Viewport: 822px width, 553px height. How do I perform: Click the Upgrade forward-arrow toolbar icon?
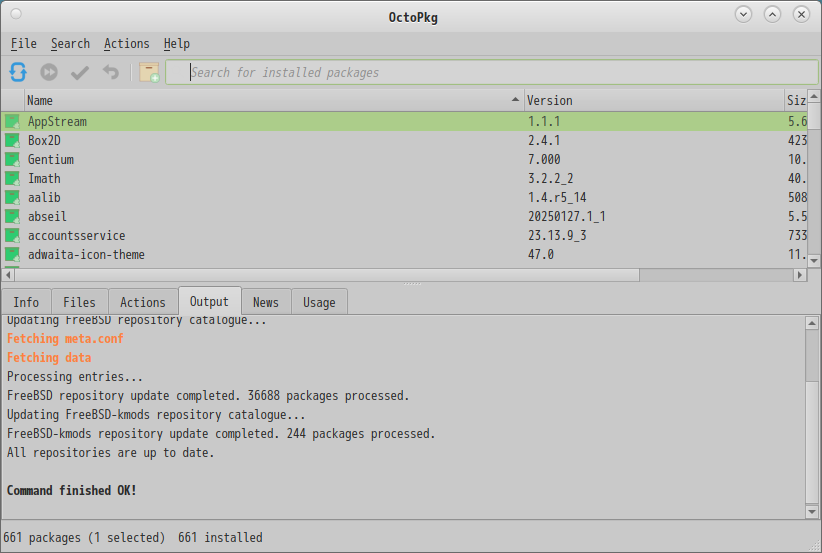coord(49,72)
